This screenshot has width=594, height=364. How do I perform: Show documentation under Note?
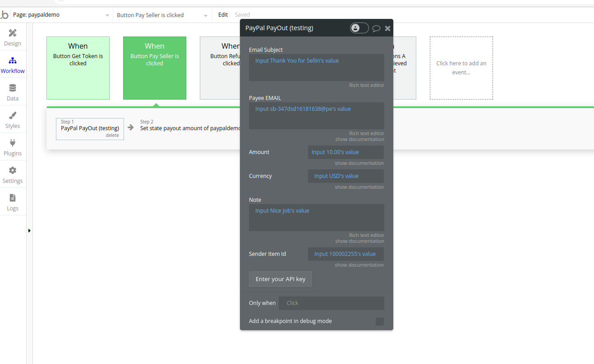click(359, 241)
